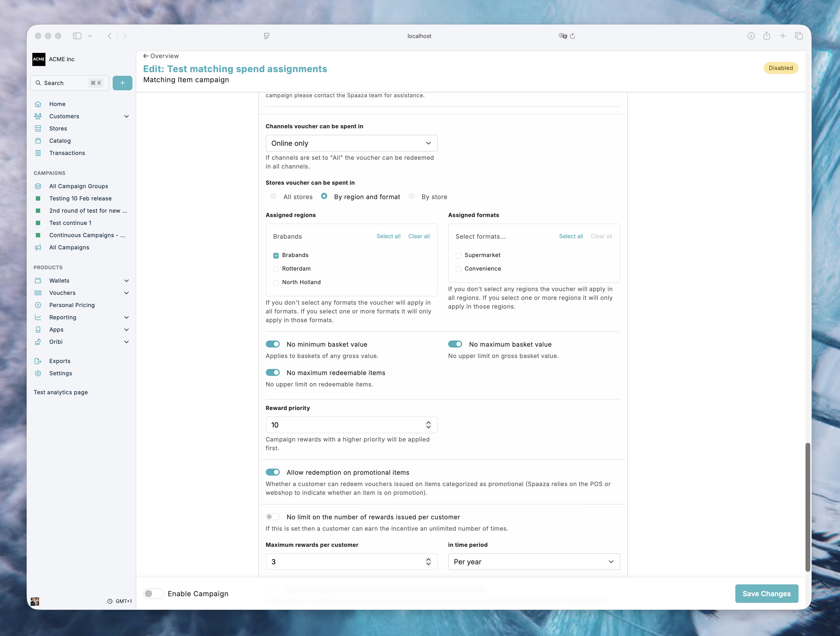
Task: Click the Exports icon in sidebar
Action: [38, 361]
